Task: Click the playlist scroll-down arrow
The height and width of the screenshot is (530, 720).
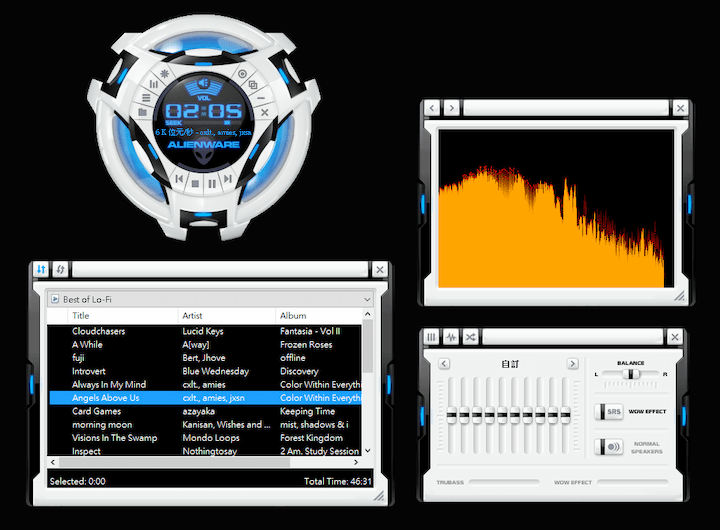Action: pos(367,451)
